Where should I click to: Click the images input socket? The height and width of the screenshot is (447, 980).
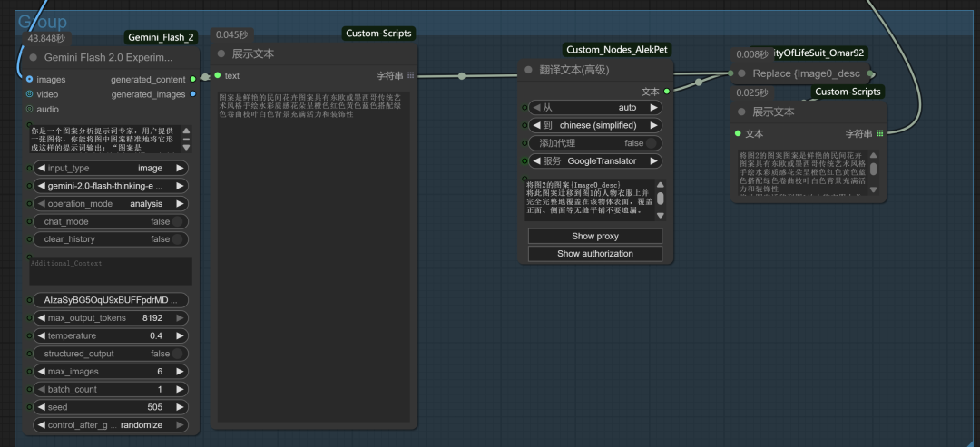point(30,80)
